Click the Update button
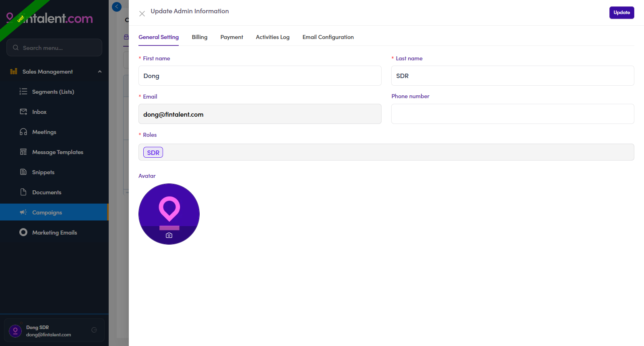Image resolution: width=644 pixels, height=346 pixels. pyautogui.click(x=621, y=12)
